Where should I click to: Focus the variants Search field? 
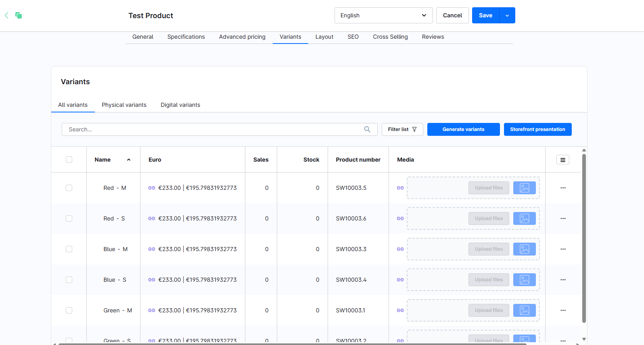(220, 129)
